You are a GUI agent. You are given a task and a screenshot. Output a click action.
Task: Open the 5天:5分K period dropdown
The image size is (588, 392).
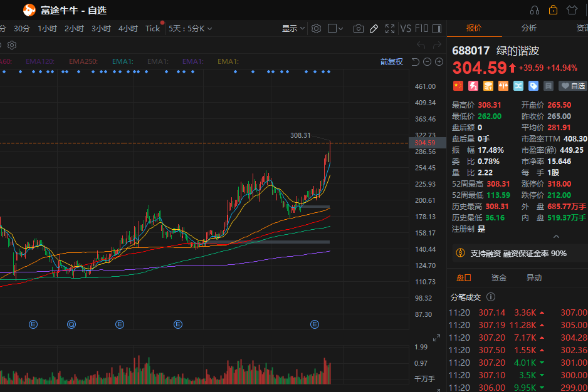pos(190,28)
